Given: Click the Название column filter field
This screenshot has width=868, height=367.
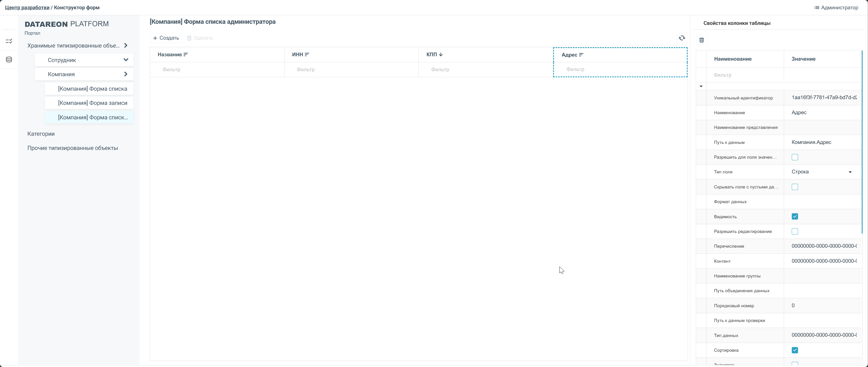Looking at the screenshot, I should point(217,70).
